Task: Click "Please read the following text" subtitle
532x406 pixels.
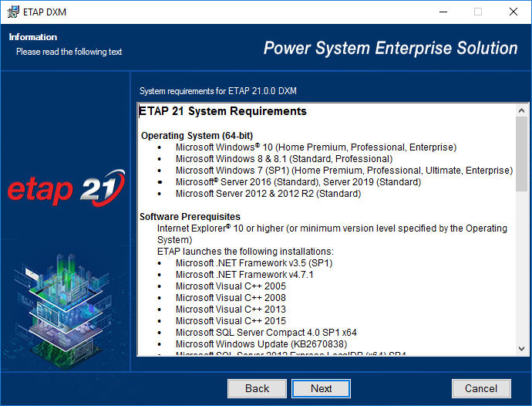Action: pos(69,52)
